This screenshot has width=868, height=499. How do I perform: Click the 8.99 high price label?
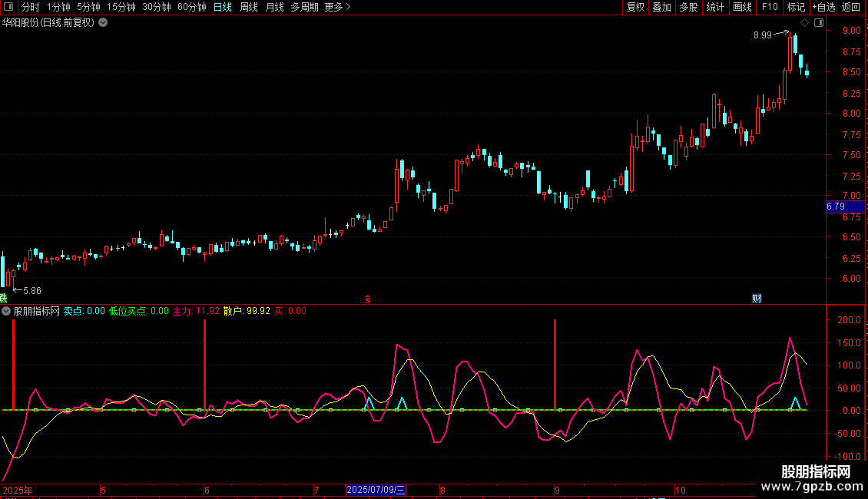pos(762,35)
